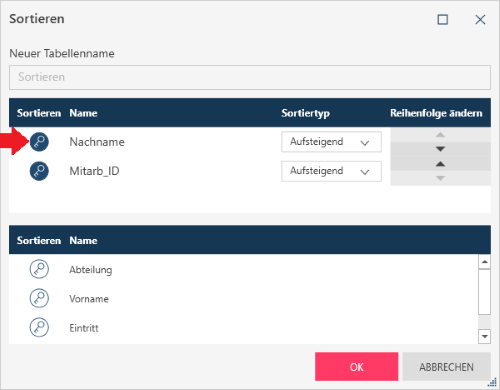The width and height of the screenshot is (500, 390).
Task: Click the Sortiertyp column header
Action: pos(306,113)
